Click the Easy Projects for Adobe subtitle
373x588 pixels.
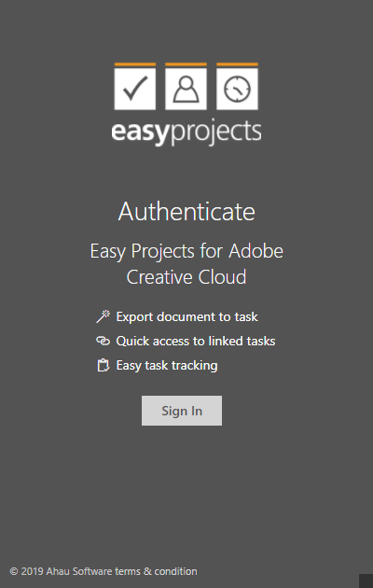pyautogui.click(x=186, y=251)
